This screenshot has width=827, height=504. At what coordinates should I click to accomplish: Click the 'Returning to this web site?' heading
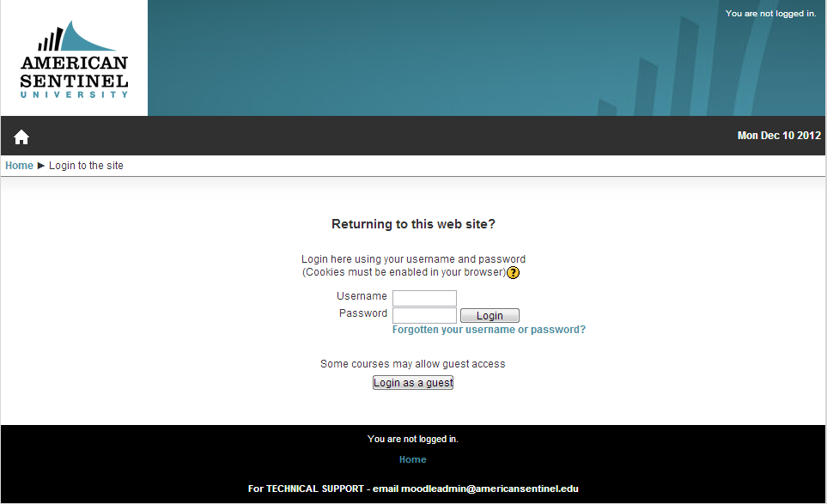point(413,224)
